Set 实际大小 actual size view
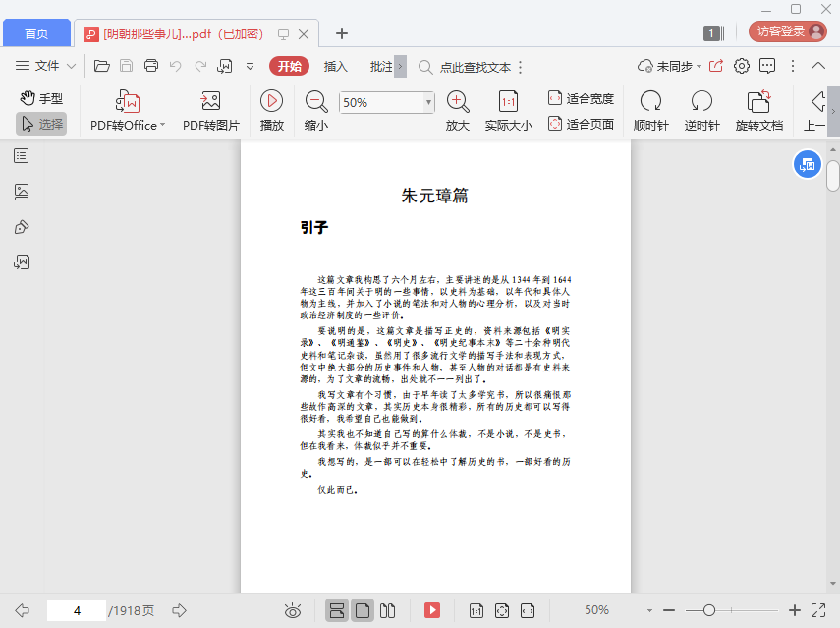Image resolution: width=840 pixels, height=628 pixels. coord(508,111)
